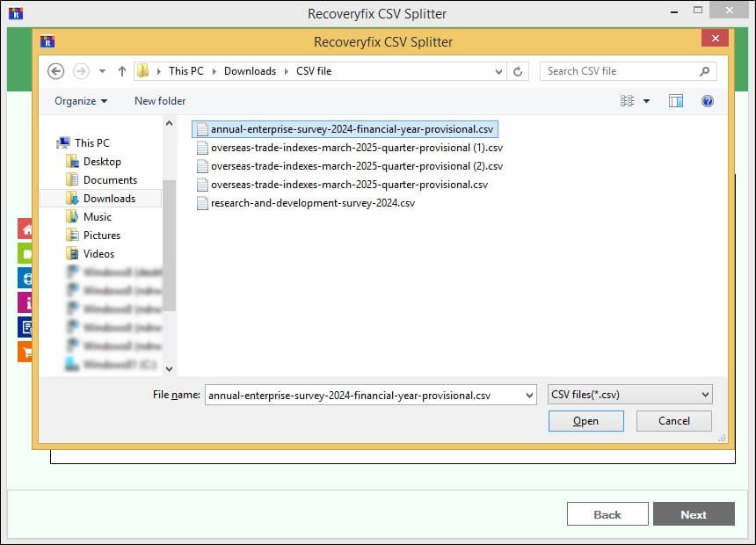Click This PC in the address bar
Screen dimensions: 756x545
[186, 71]
